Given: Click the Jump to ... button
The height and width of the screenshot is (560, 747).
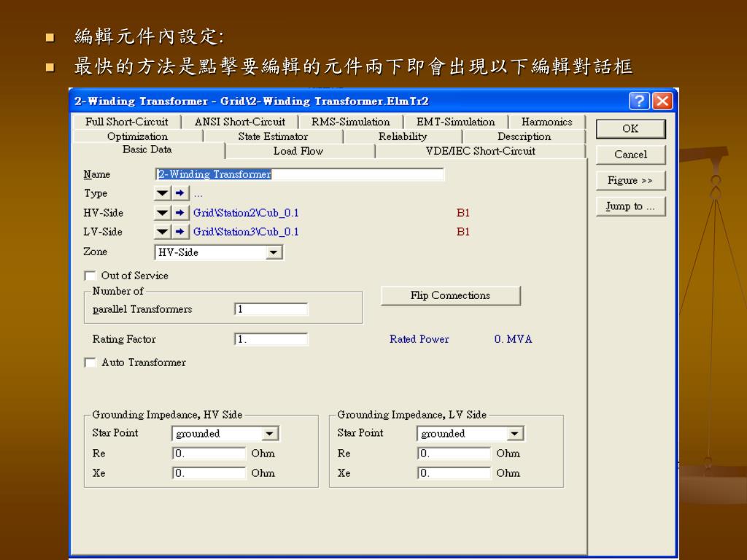Looking at the screenshot, I should (631, 206).
